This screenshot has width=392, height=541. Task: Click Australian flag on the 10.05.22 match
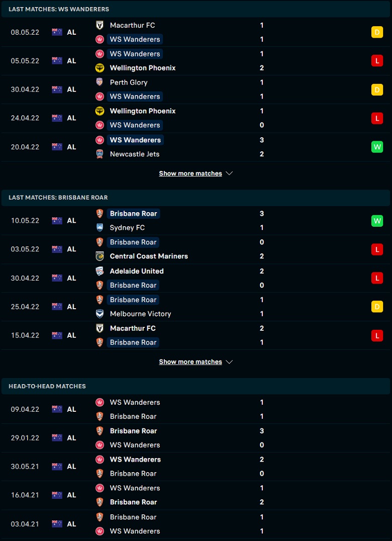[x=57, y=220]
